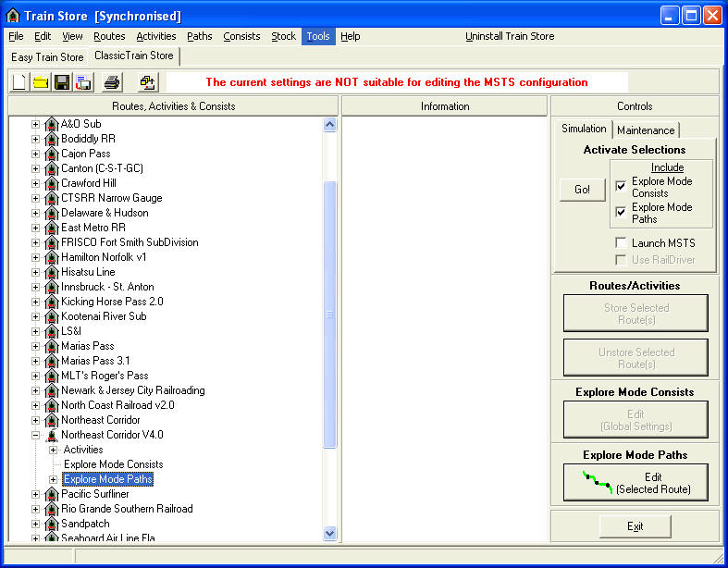Click the Marias Pass 3.1 route icon

(x=52, y=361)
